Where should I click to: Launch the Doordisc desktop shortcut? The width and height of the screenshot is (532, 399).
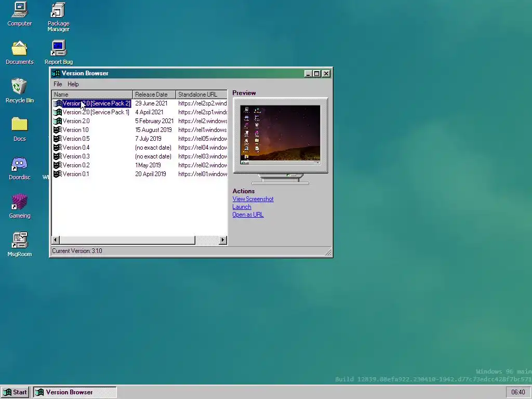click(x=19, y=168)
